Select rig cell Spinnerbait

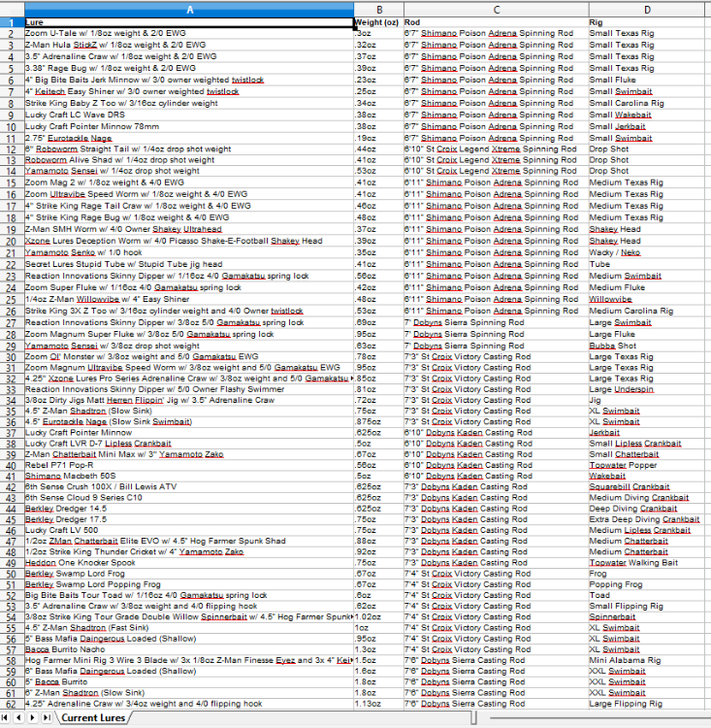click(647, 617)
